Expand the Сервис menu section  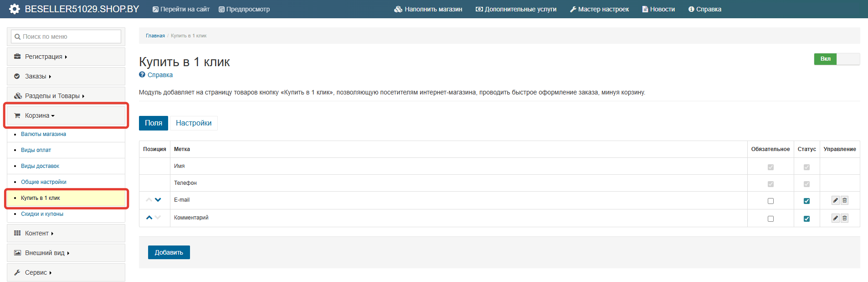point(66,272)
